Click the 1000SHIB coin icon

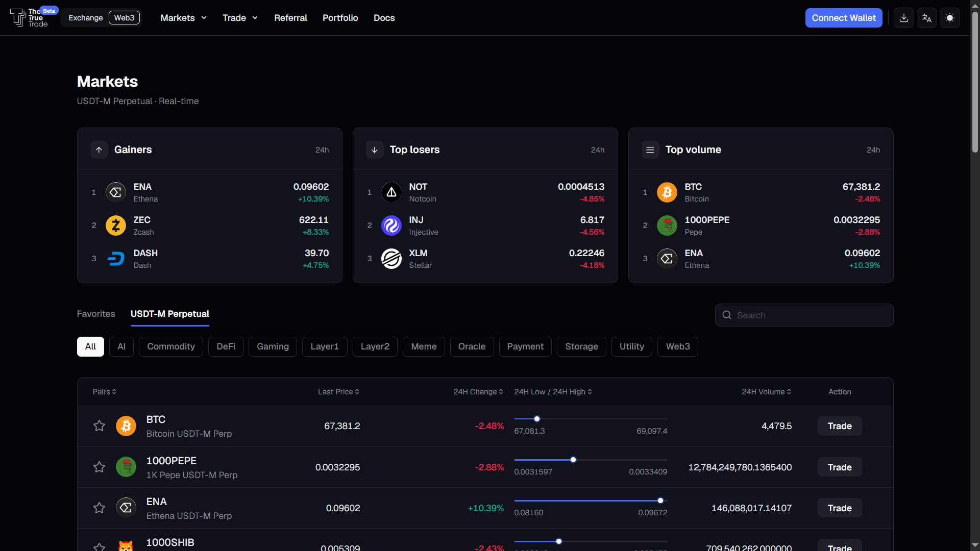click(x=126, y=546)
